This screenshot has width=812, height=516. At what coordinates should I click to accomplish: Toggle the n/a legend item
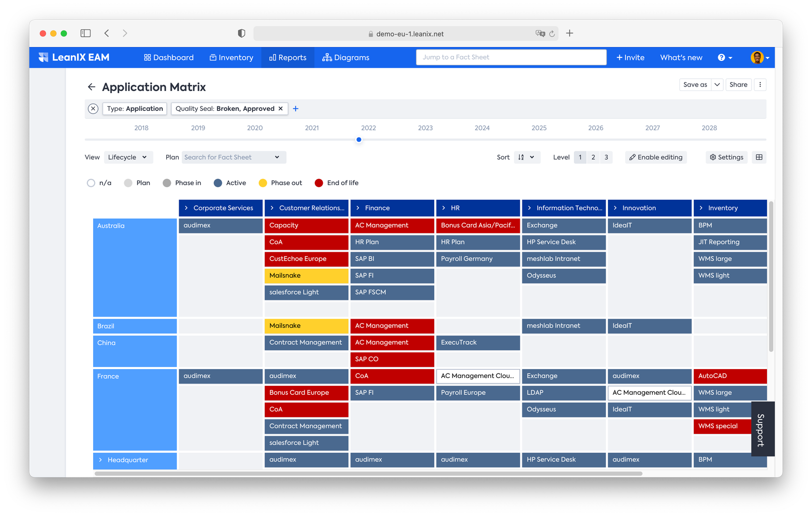pos(99,183)
